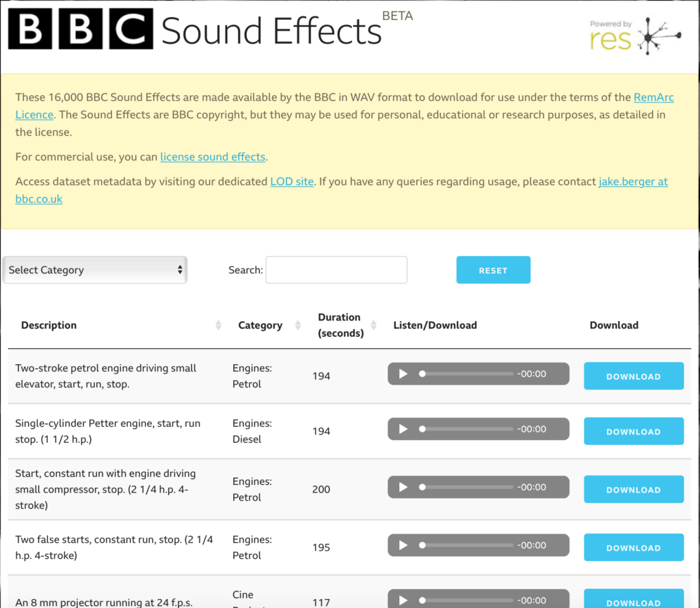Play the 8 mm projector sound
This screenshot has width=700, height=608.
(x=403, y=600)
